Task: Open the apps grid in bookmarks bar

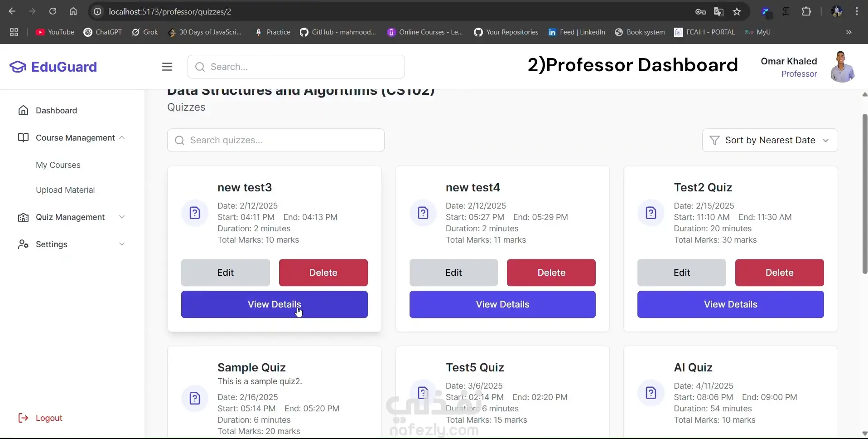Action: click(14, 32)
